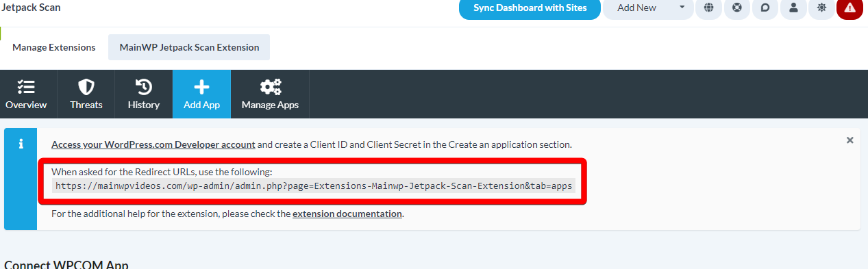Image resolution: width=868 pixels, height=269 pixels.
Task: Open the Threats tab
Action: pyautogui.click(x=86, y=94)
